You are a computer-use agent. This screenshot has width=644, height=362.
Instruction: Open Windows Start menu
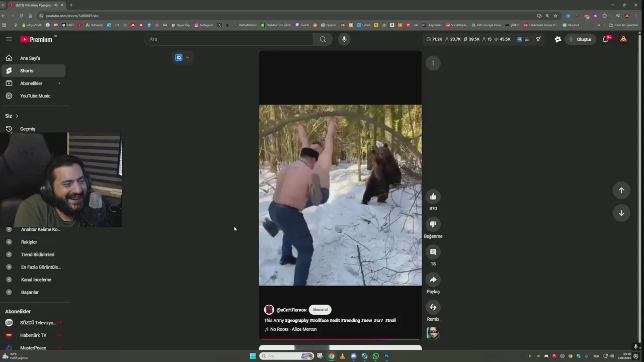click(253, 356)
